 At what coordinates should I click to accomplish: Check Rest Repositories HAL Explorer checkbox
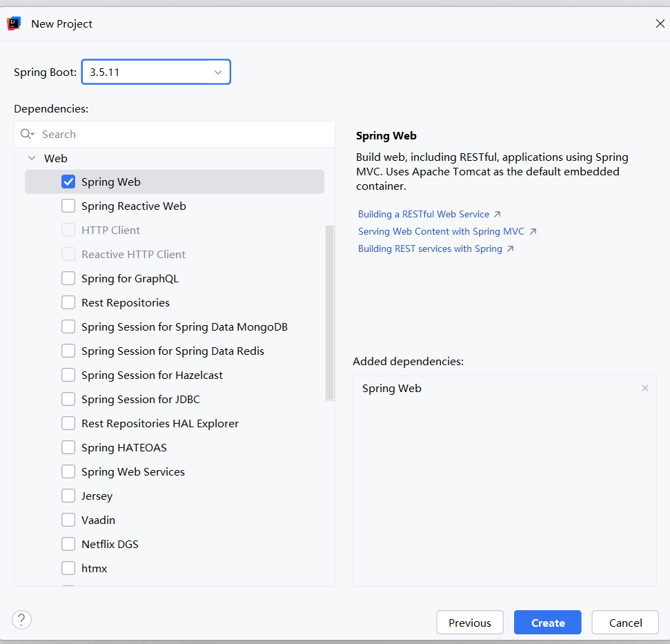click(x=68, y=423)
